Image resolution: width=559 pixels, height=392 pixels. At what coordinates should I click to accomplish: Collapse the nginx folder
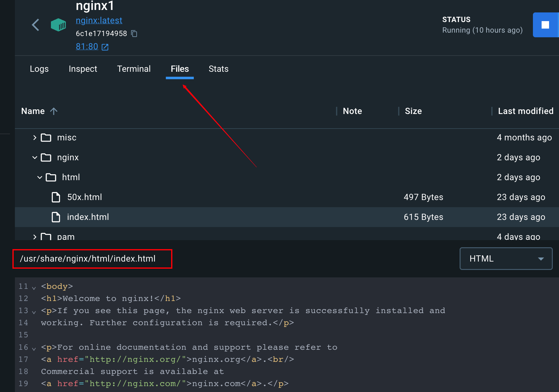(x=34, y=157)
